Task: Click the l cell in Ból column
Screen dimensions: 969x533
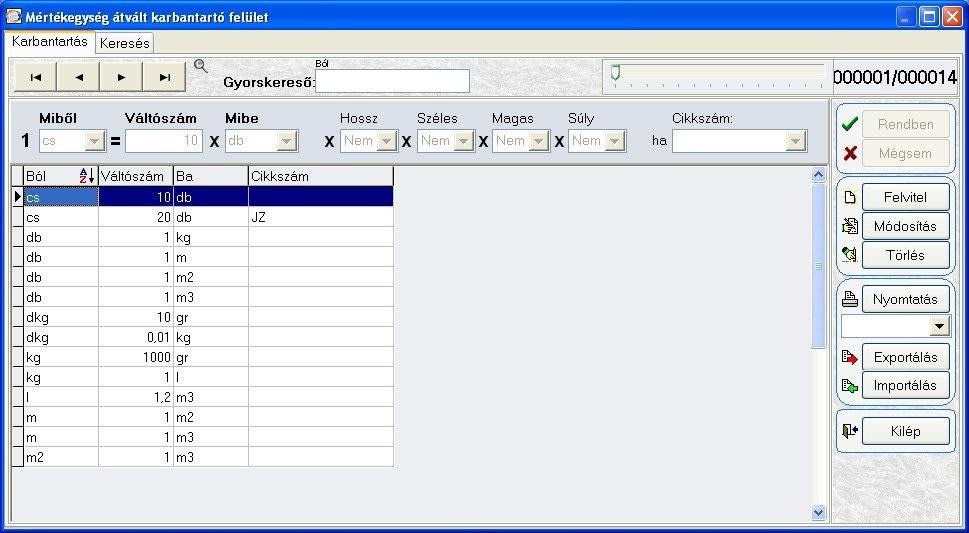Action: (61, 397)
